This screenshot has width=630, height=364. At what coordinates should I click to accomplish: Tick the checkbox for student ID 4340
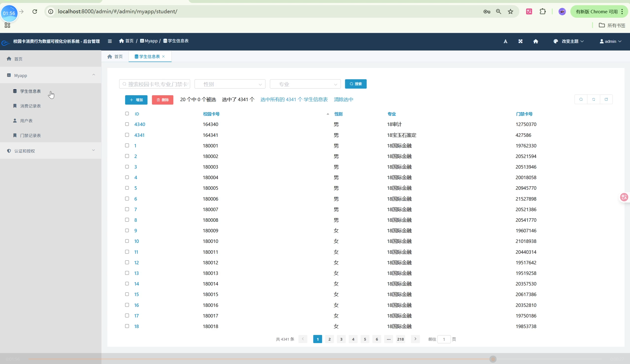(x=127, y=124)
